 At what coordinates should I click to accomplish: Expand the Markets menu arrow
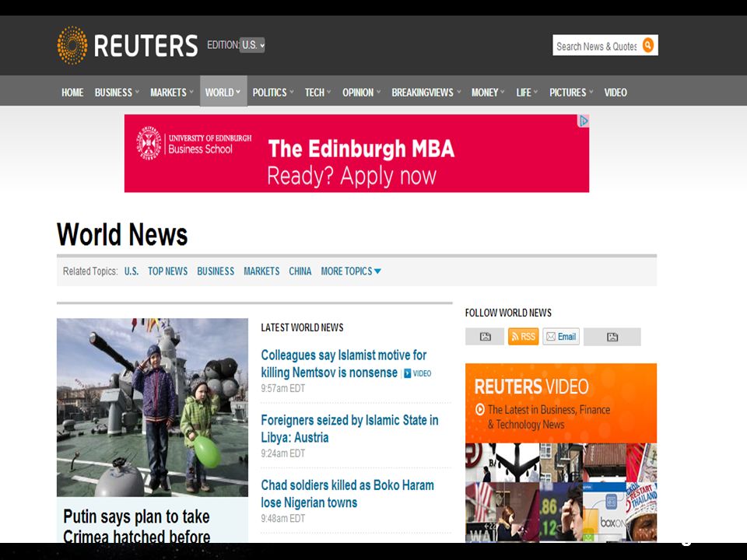coord(191,92)
